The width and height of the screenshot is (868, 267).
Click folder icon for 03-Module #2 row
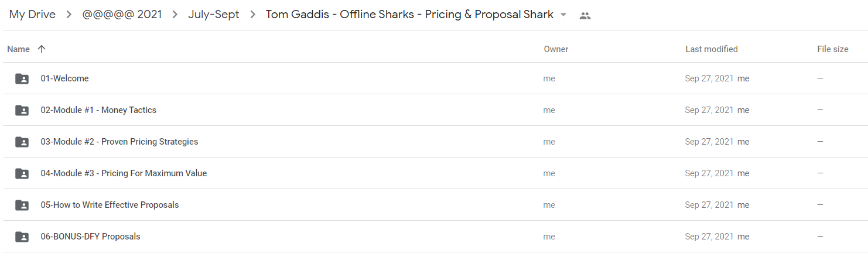point(22,142)
